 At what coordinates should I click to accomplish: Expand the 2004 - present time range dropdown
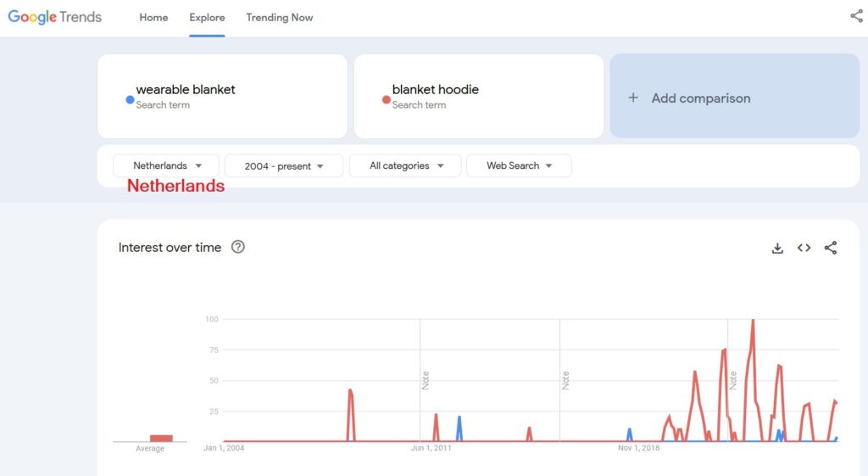tap(284, 165)
